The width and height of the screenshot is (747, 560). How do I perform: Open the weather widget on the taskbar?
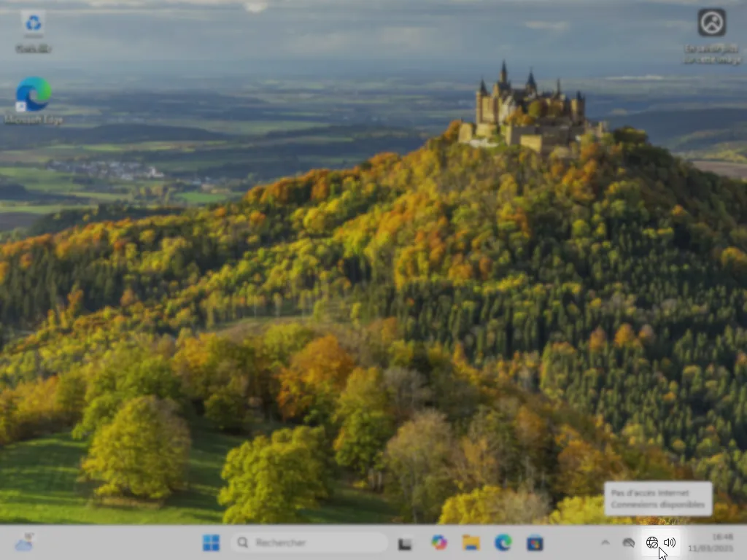pos(24,542)
